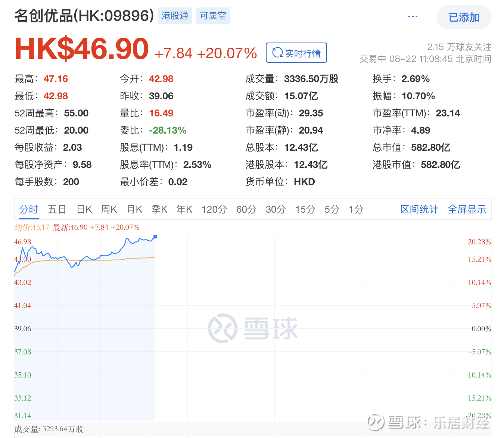Screen dimensions: 504x438
Task: Click the 实时行情 refresh button
Action: coord(296,53)
